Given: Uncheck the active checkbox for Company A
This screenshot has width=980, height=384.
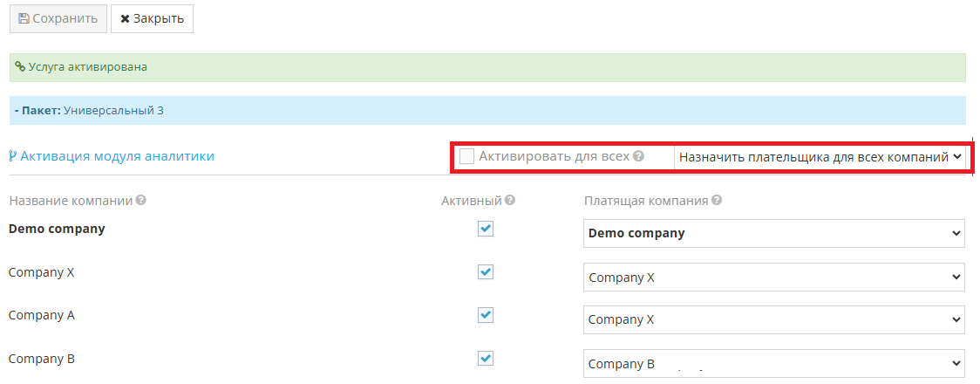Looking at the screenshot, I should (486, 314).
